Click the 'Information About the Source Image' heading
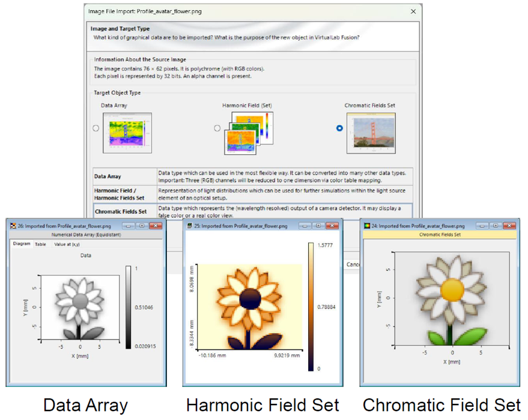This screenshot has width=528, height=420. click(140, 59)
